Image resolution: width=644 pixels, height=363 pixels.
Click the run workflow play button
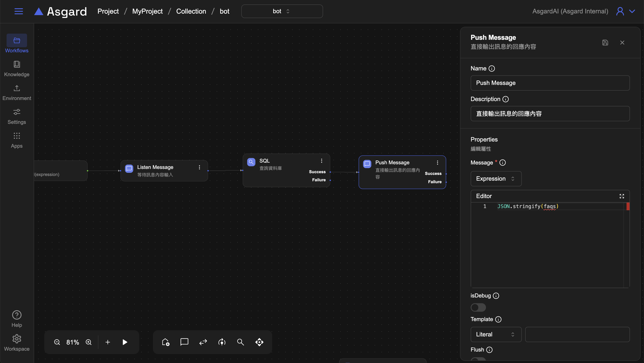(125, 342)
